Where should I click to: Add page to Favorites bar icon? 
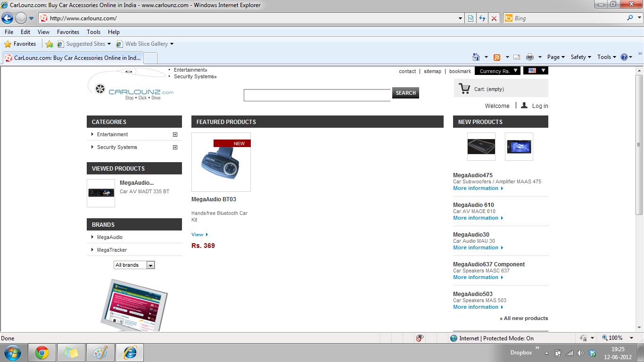[50, 44]
